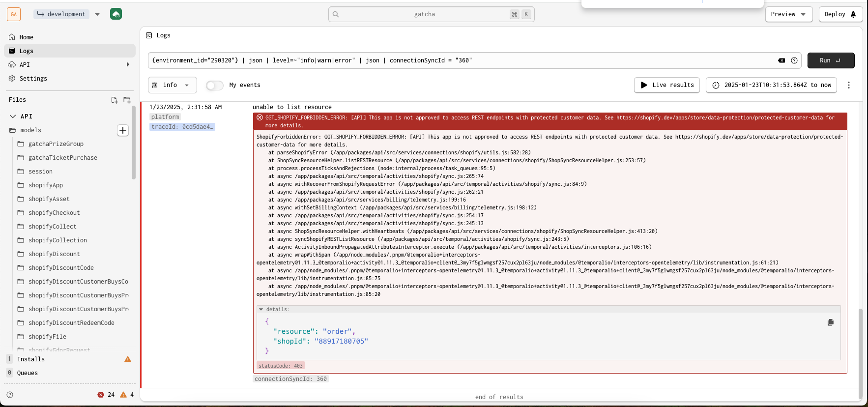The image size is (868, 407).
Task: Copy the details JSON
Action: click(x=831, y=322)
